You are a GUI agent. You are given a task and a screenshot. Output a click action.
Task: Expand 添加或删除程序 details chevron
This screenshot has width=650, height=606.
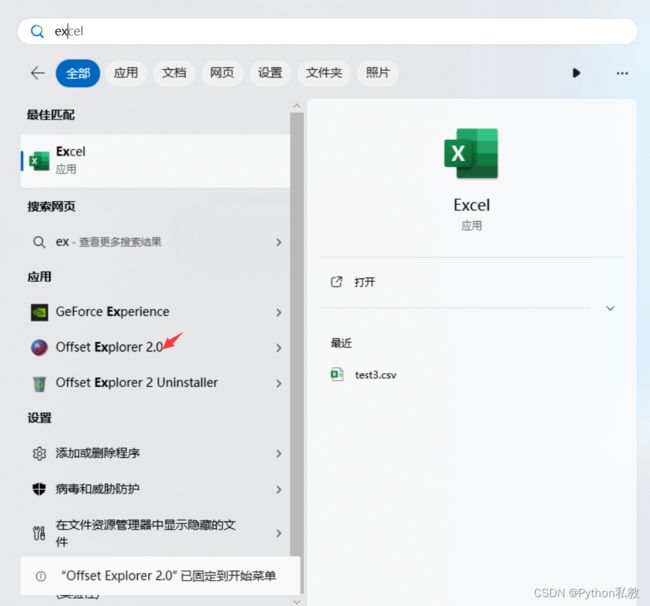point(279,454)
